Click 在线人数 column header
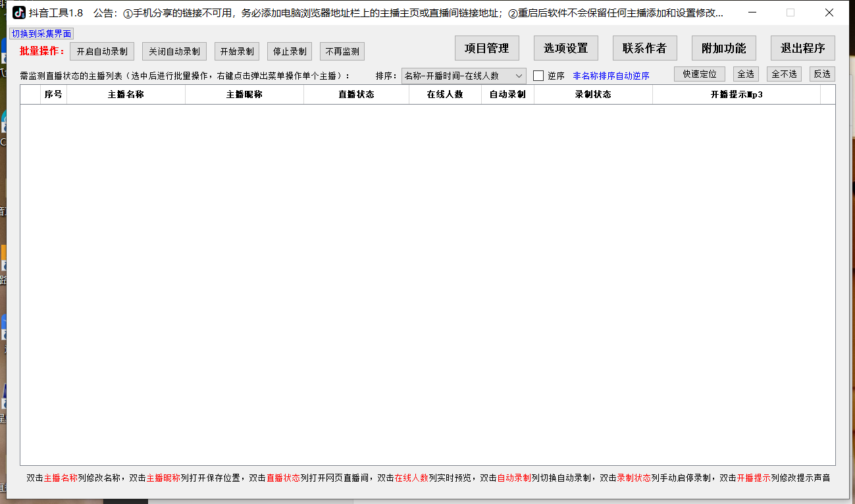Image resolution: width=855 pixels, height=504 pixels. pyautogui.click(x=445, y=95)
